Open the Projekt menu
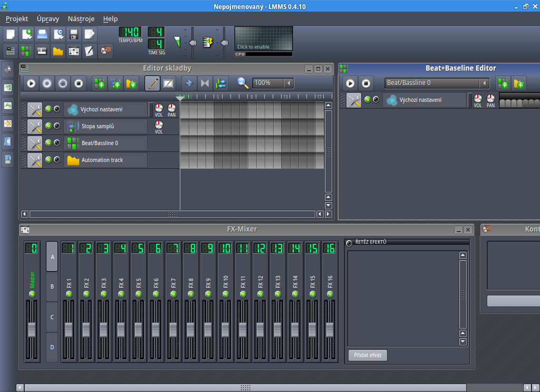Image resolution: width=540 pixels, height=392 pixels. [17, 19]
